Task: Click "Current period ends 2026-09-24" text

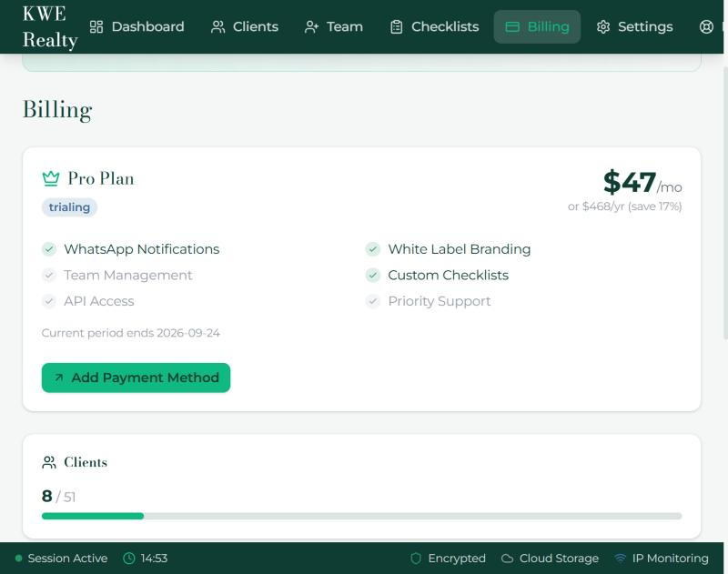Action: click(130, 333)
